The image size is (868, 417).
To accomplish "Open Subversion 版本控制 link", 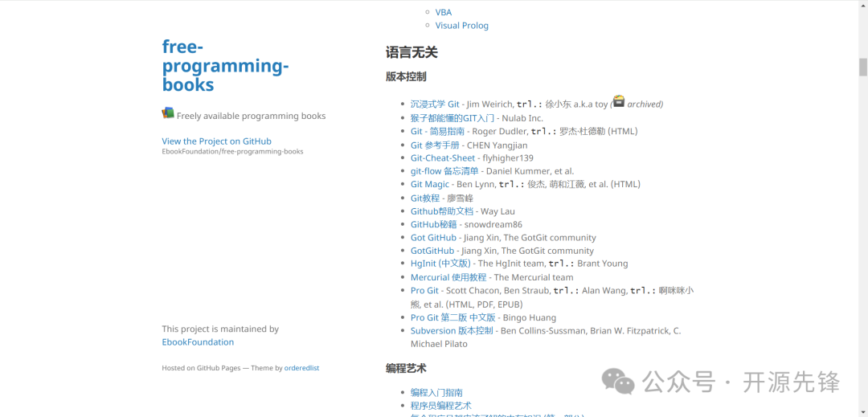I will click(452, 331).
